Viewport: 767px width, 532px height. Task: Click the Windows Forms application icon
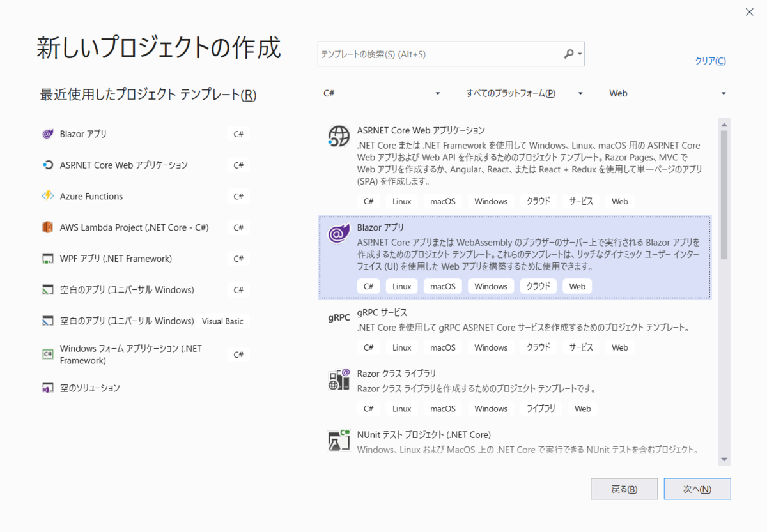tap(47, 354)
